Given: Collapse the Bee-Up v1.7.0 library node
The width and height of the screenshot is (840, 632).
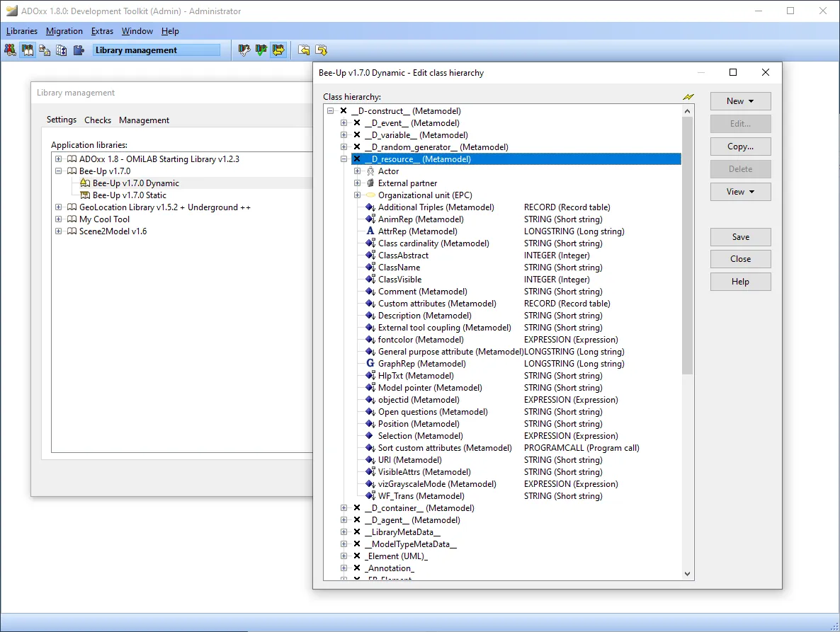Looking at the screenshot, I should click(58, 171).
